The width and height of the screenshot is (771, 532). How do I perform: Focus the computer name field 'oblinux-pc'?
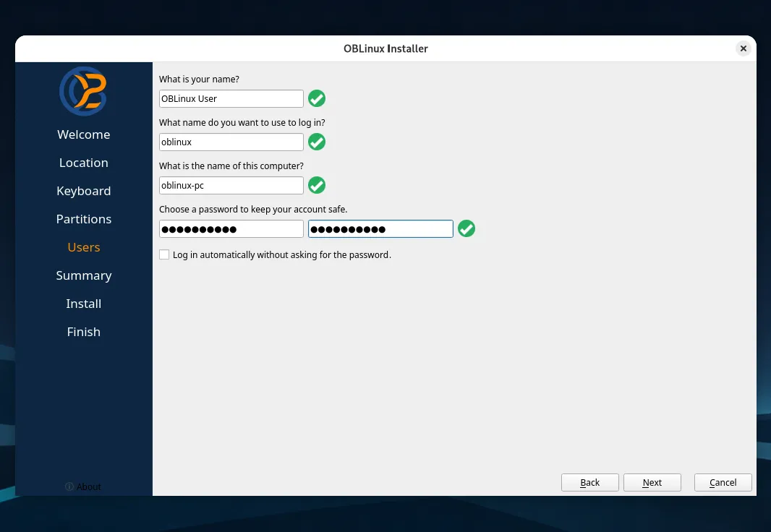[x=231, y=185]
